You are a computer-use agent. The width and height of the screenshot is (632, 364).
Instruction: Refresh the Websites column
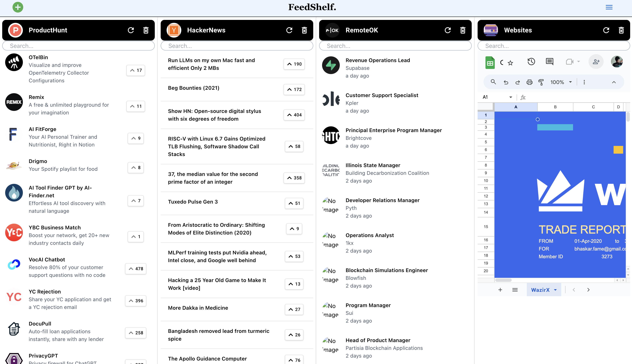[606, 30]
